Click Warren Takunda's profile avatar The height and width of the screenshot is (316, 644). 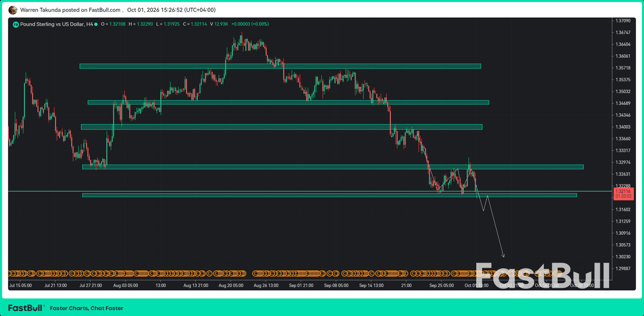(13, 10)
